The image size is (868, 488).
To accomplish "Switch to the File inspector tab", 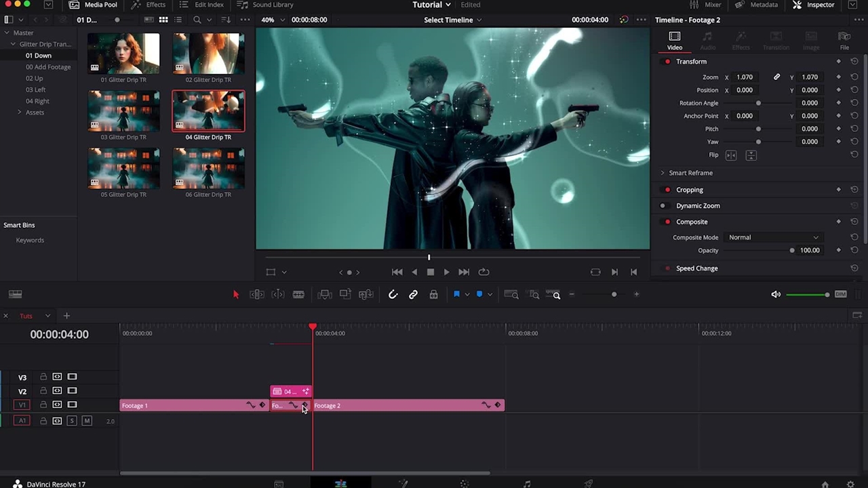I will 844,41.
